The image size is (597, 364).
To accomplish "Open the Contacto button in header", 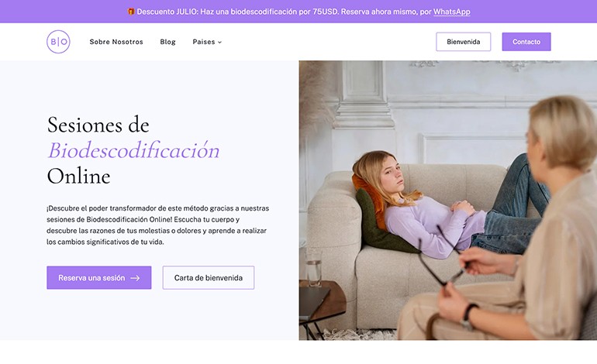I will pyautogui.click(x=526, y=42).
